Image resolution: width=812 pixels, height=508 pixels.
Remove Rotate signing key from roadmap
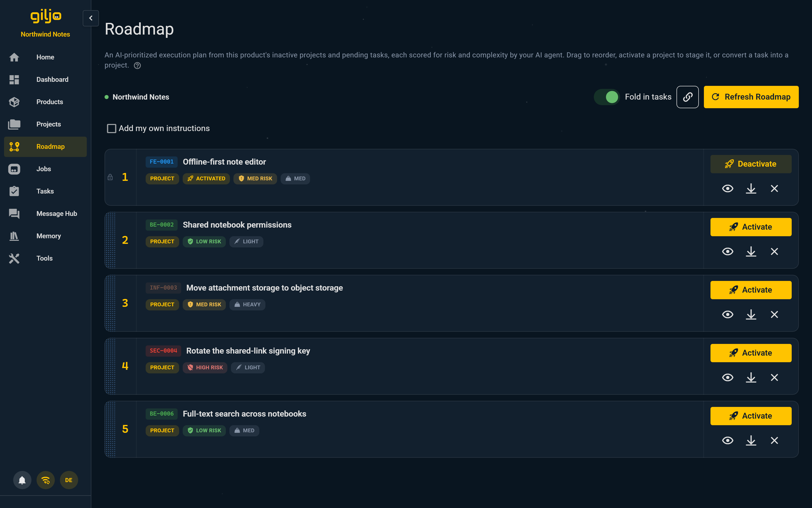click(774, 378)
